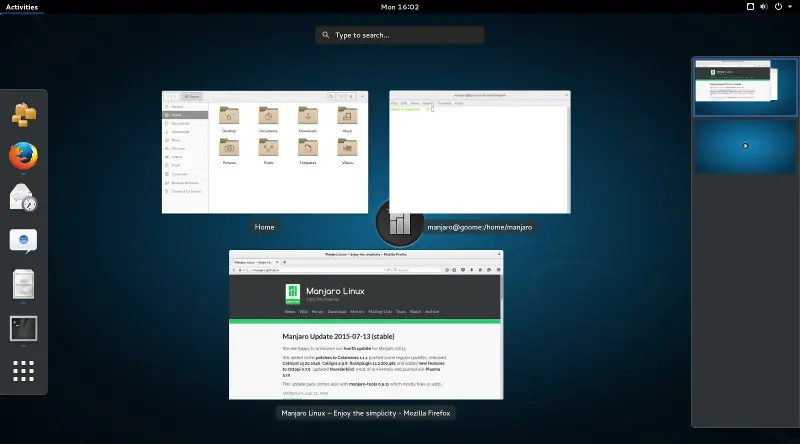Click the search icon in Files toolbar
The height and width of the screenshot is (444, 800).
coord(331,96)
